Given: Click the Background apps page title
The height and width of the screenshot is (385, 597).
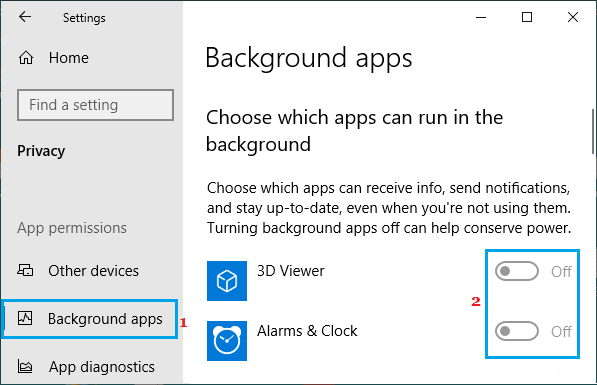Looking at the screenshot, I should click(309, 58).
